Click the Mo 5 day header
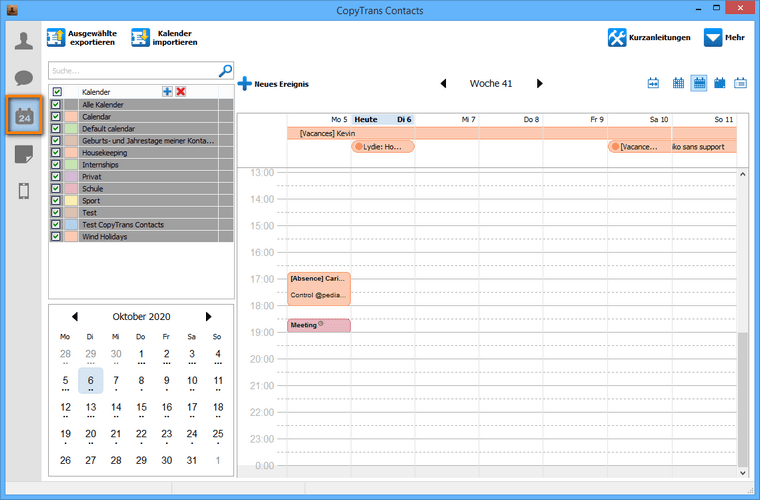This screenshot has height=500, width=760. (x=318, y=119)
